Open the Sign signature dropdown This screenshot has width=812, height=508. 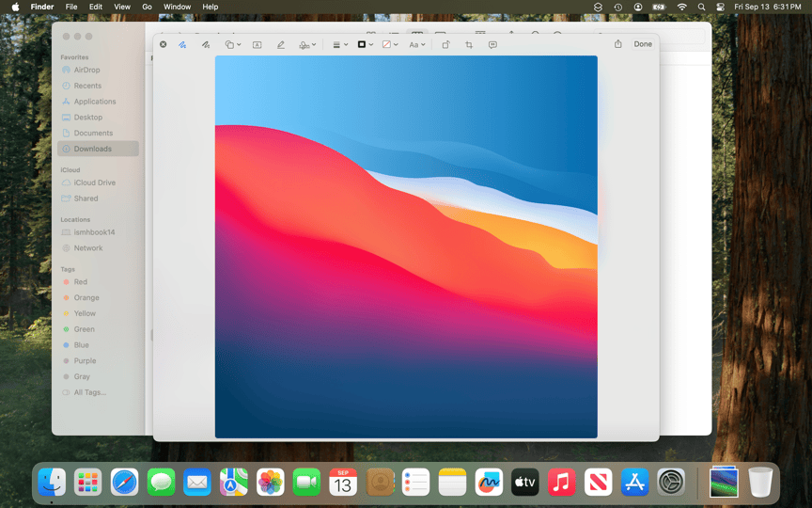307,44
